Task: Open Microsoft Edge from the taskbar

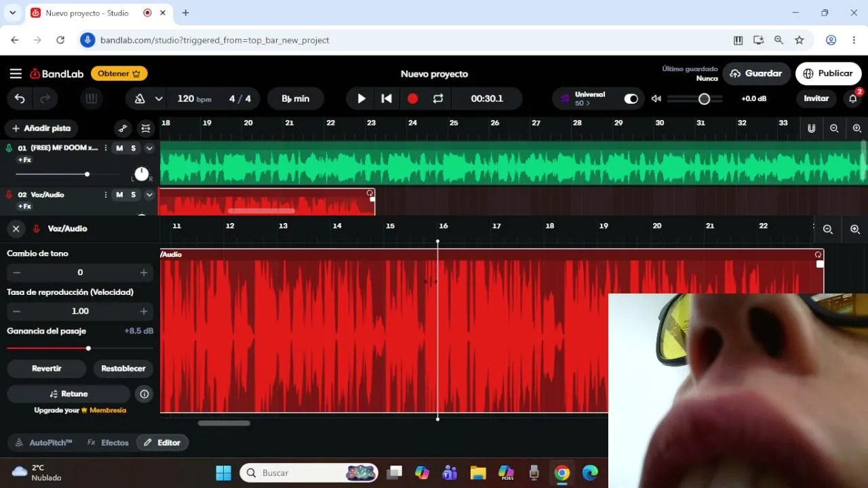Action: pos(590,473)
